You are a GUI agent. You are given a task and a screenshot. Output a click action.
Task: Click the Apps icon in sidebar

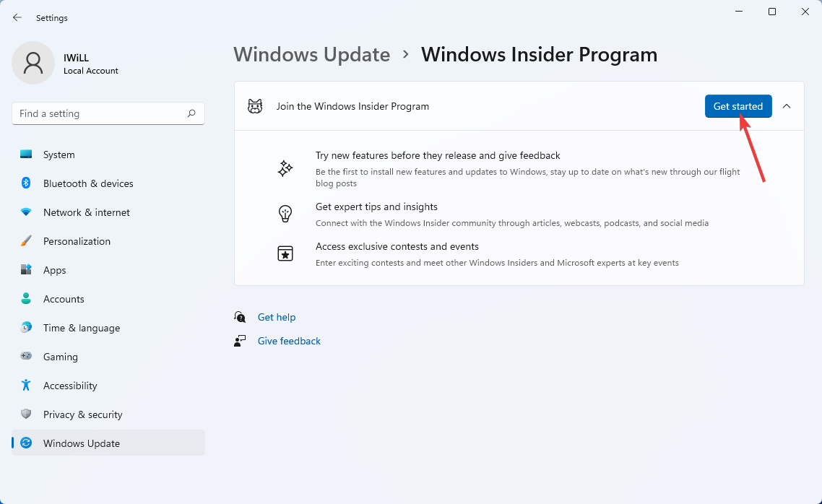click(26, 269)
